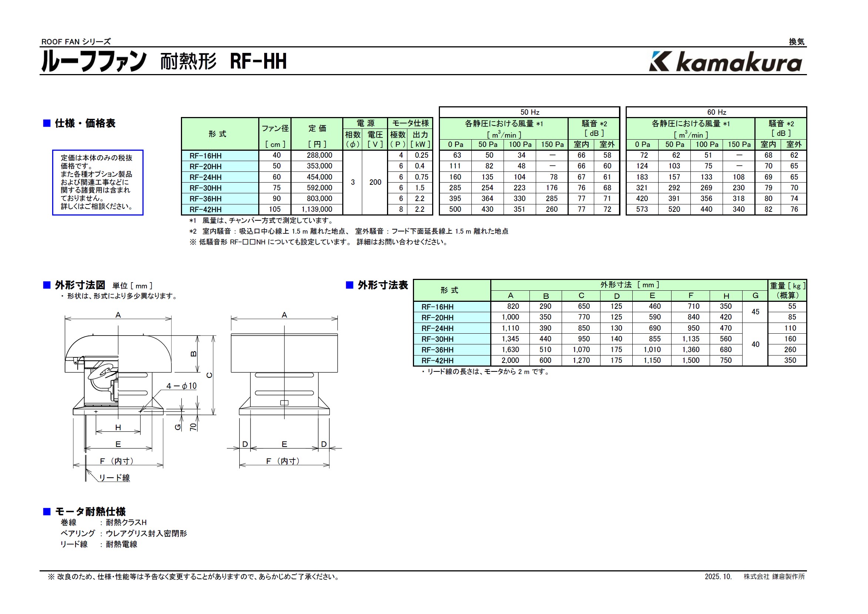Click the 4-φ10 hole annotation

pos(181,386)
